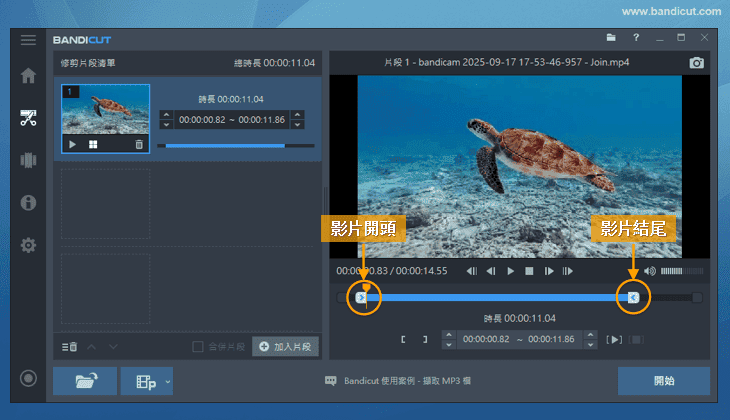730x420 pixels.
Task: Take a snapshot with the camera icon
Action: click(x=697, y=63)
